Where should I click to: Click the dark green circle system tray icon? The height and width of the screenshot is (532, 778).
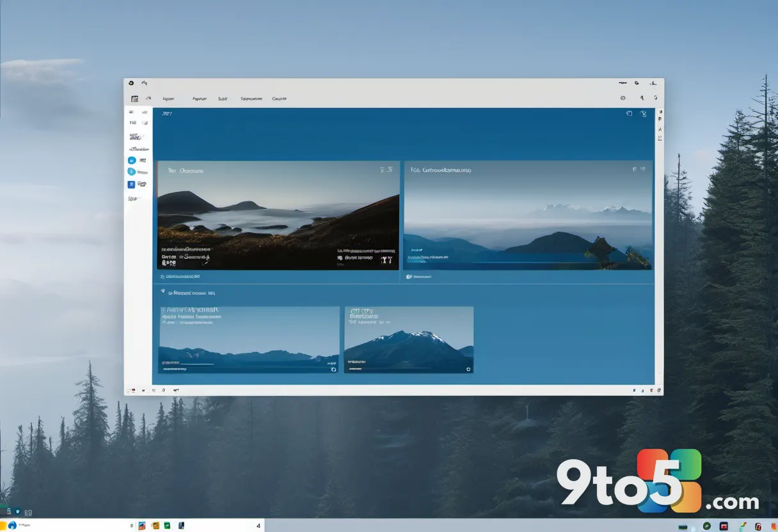tap(707, 526)
